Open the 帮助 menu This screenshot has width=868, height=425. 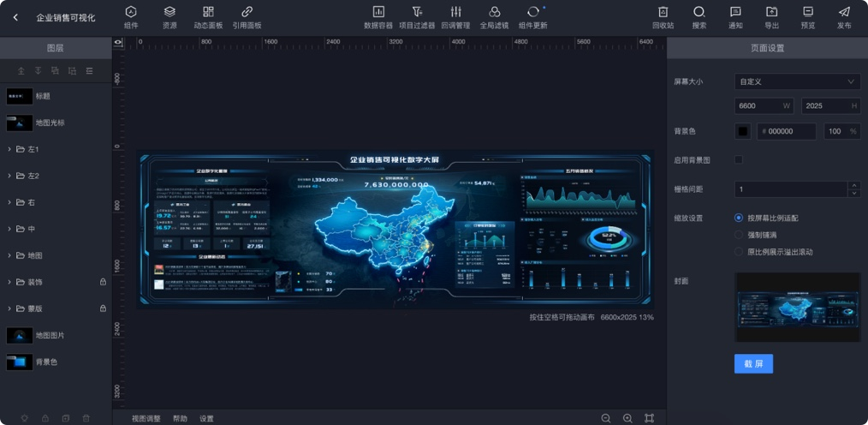click(x=180, y=418)
